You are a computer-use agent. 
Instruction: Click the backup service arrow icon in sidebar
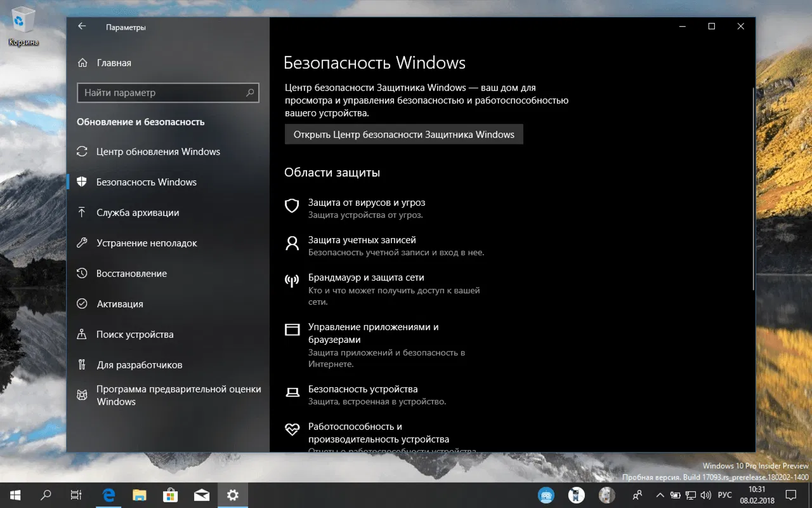click(x=83, y=212)
